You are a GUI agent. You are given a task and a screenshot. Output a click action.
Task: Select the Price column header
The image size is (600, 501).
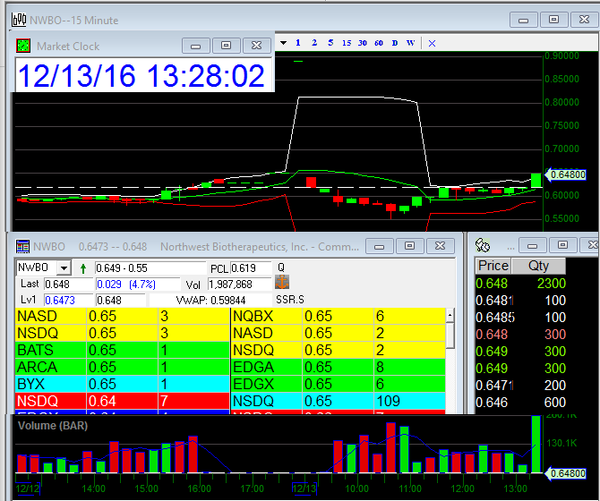click(x=493, y=266)
